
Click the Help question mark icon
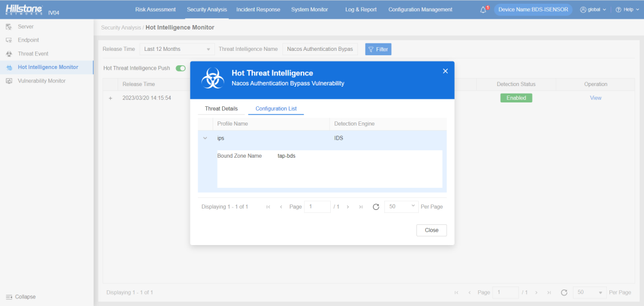click(618, 10)
